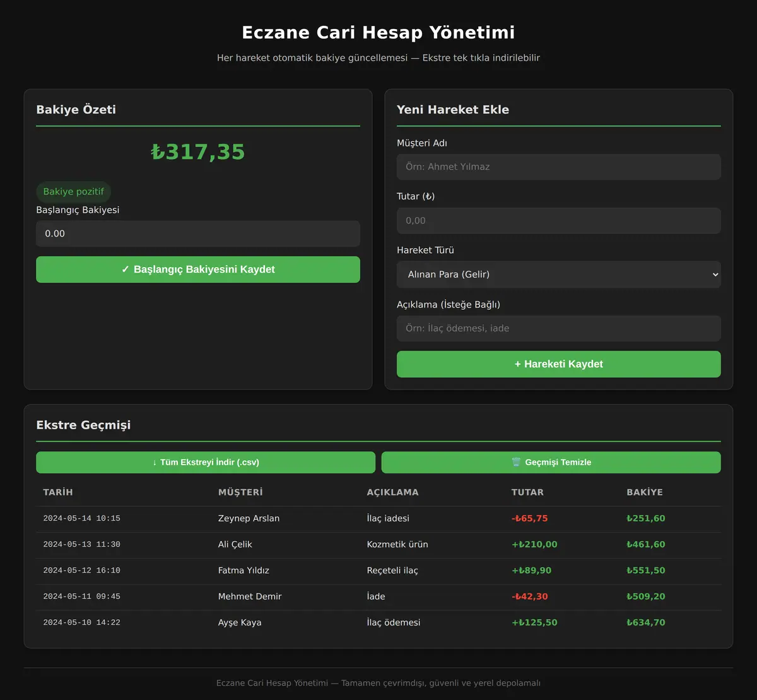Click the date 2024-05-14 10:15

[82, 518]
